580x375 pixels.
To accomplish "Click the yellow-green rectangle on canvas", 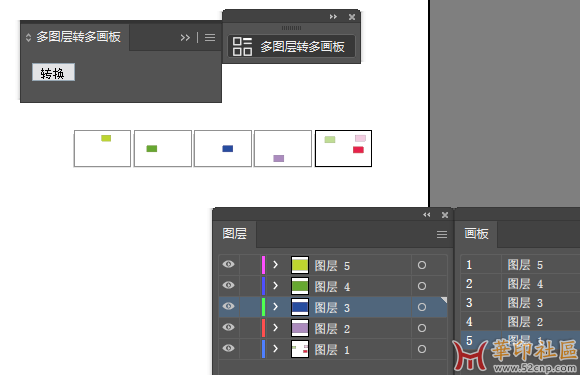I will pyautogui.click(x=106, y=138).
